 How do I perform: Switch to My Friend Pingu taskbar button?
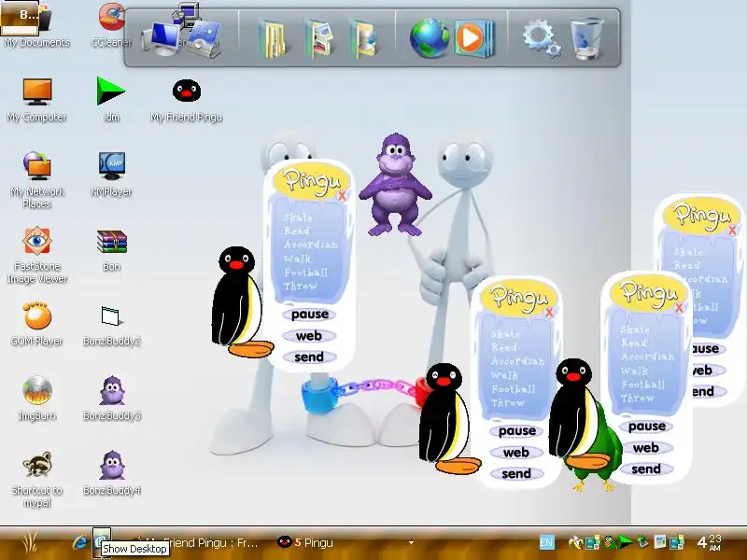[200, 543]
